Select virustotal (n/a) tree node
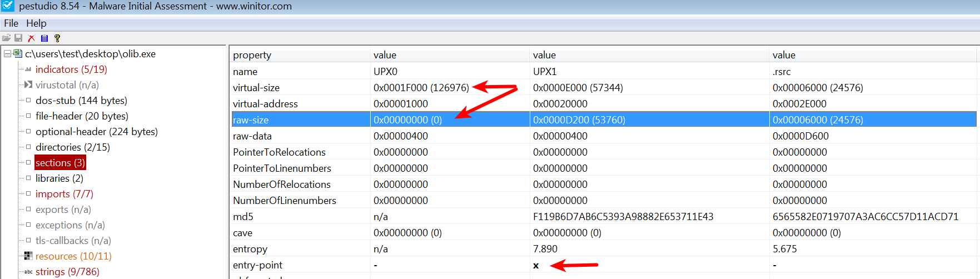 click(67, 85)
